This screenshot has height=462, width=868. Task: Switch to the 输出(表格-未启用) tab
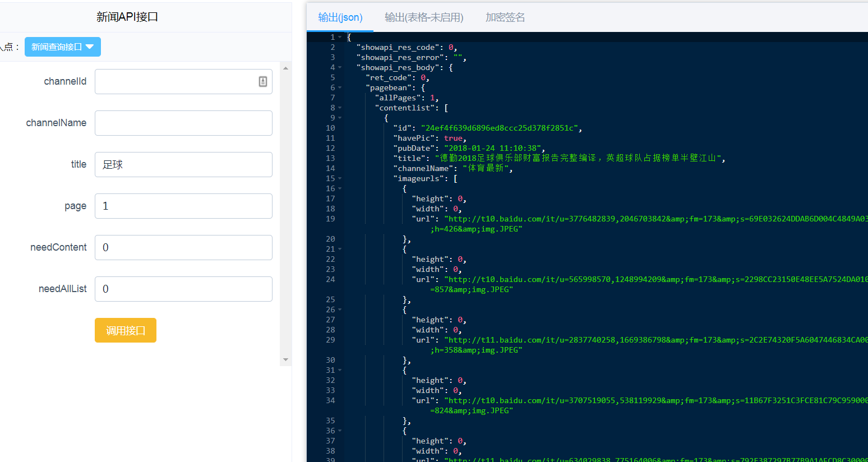[424, 17]
